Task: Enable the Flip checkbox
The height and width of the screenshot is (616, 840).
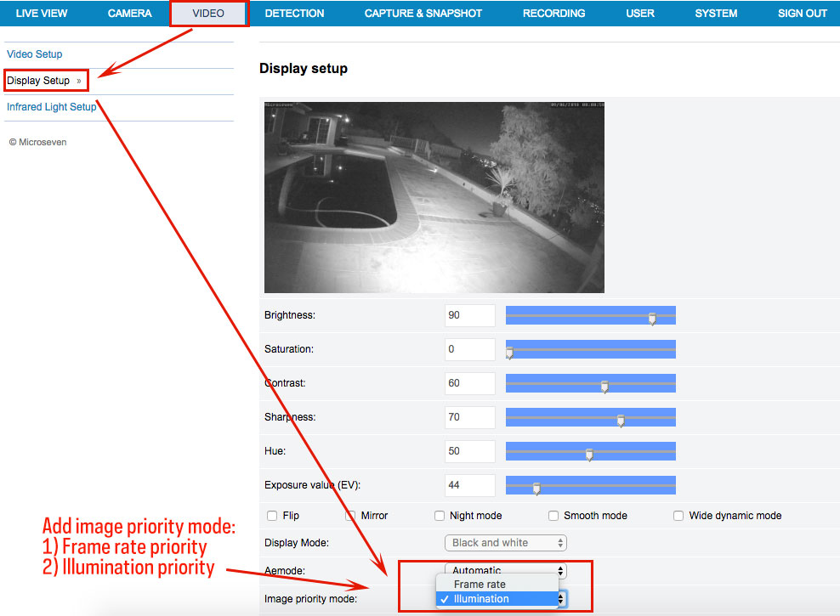Action: (x=272, y=516)
